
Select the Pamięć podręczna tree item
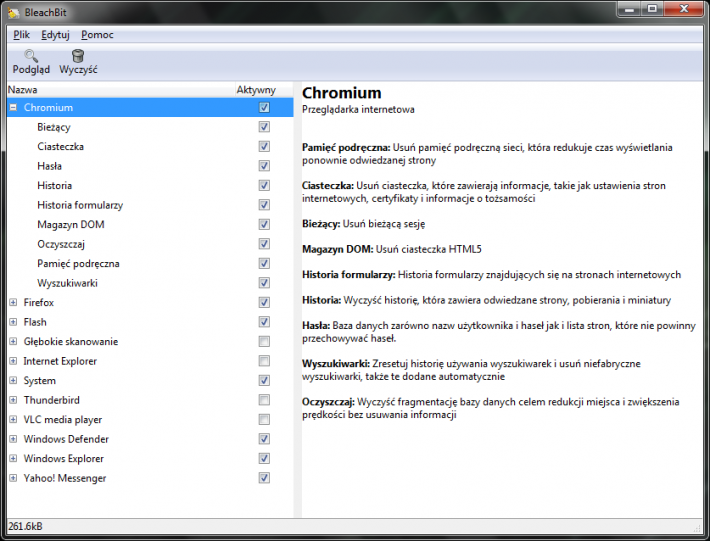pos(78,263)
